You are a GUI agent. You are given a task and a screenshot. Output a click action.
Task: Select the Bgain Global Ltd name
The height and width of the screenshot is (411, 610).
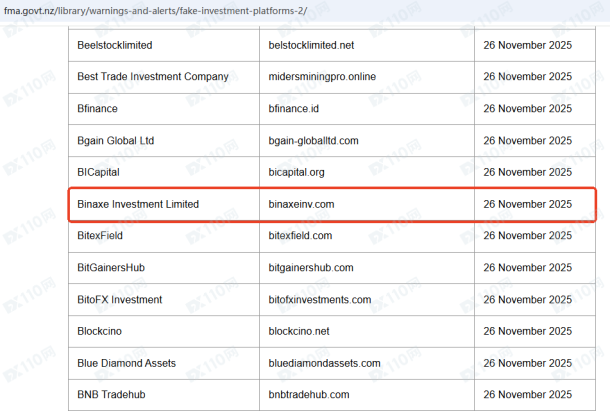tap(116, 141)
